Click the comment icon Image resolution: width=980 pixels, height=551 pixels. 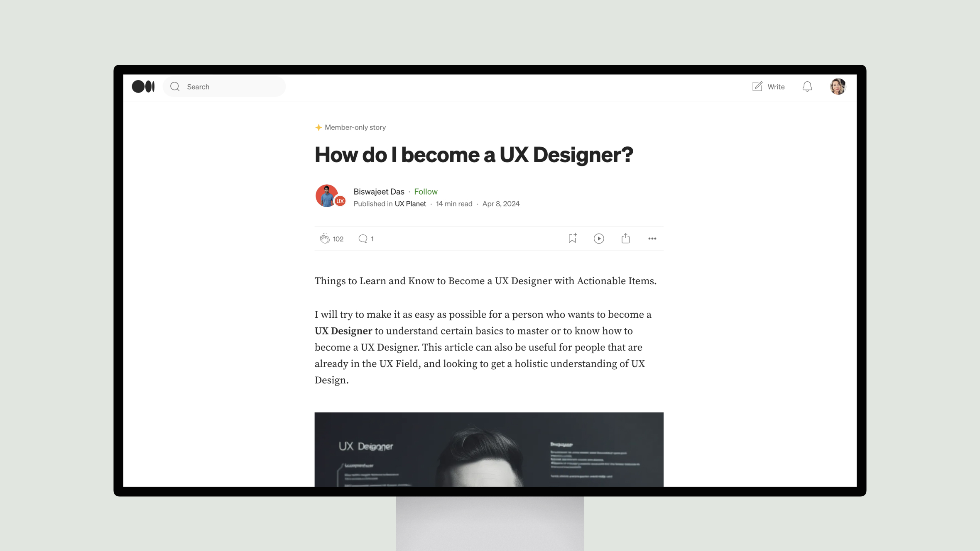tap(363, 238)
